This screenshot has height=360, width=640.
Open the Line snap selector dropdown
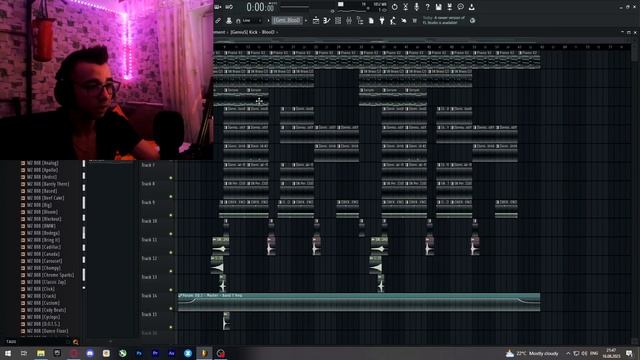pyautogui.click(x=253, y=20)
